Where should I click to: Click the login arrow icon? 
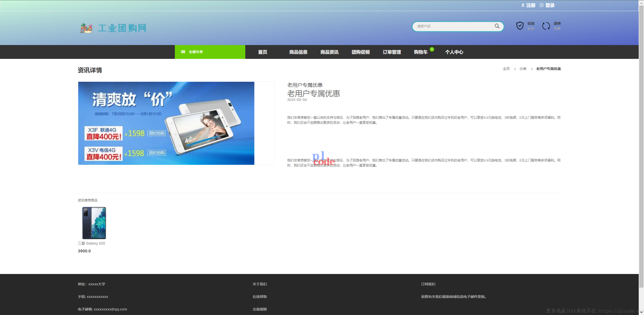[x=542, y=5]
